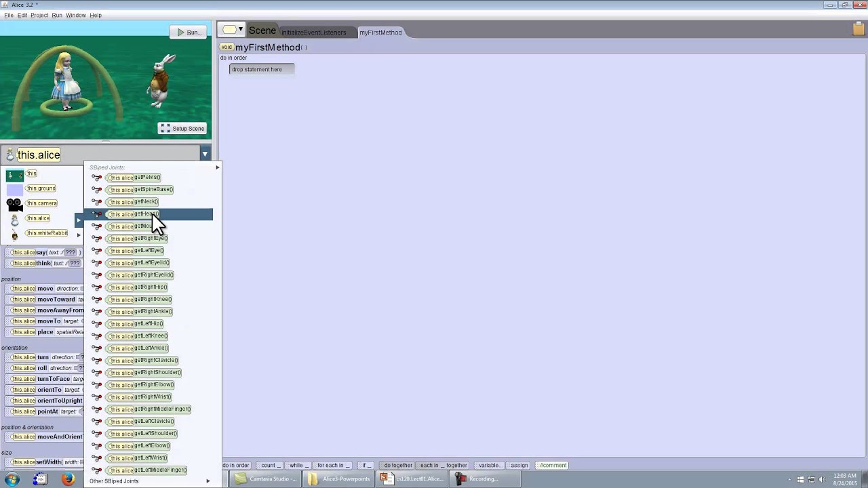Screen dimensions: 868x488
Task: Click the scene thumbnail icon beside 'this'
Action: [x=14, y=175]
